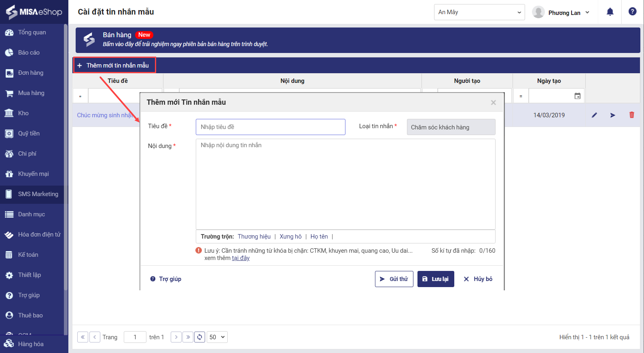
Task: Go to next page arrow
Action: coord(176,337)
